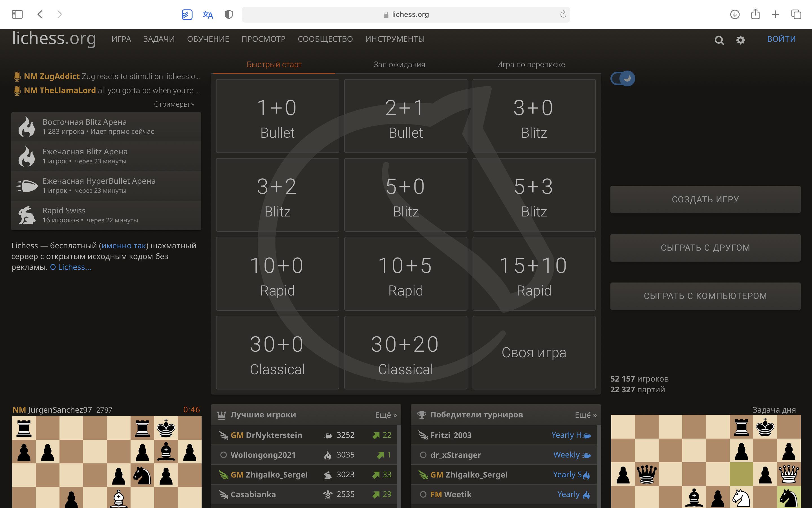Start a 10+5 Rapid game
Viewport: 812px width, 508px height.
coord(406,274)
